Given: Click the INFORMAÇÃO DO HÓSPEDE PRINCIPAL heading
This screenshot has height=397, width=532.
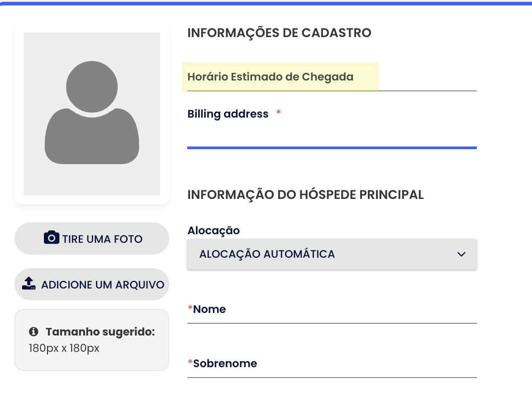Looking at the screenshot, I should (x=305, y=195).
